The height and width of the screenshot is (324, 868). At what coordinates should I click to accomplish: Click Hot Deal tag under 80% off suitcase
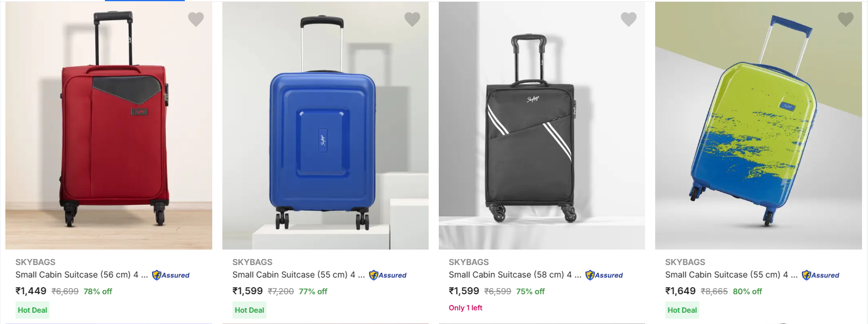(x=682, y=310)
